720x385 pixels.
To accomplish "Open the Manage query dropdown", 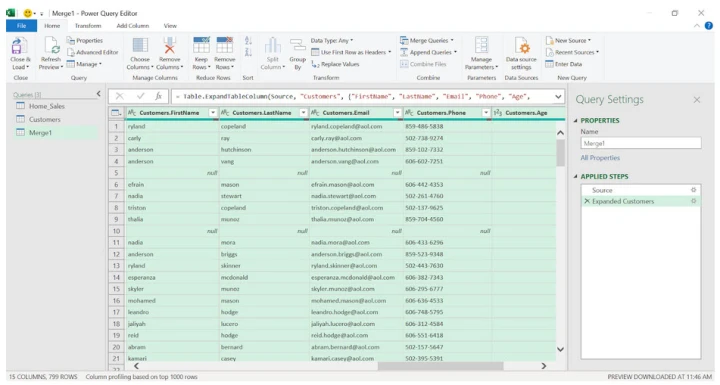I will point(84,64).
